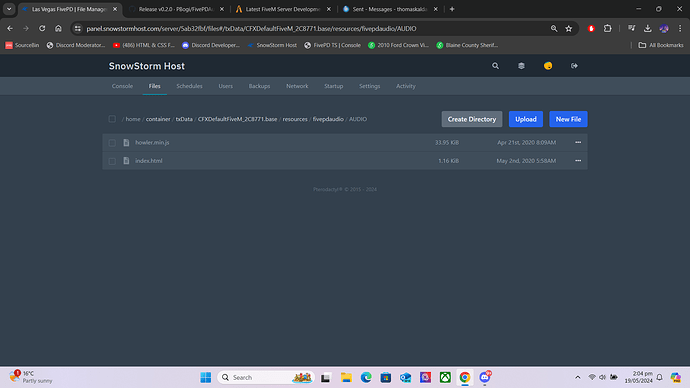Open the Extensions puzzle icon
Screen dimensions: 690x388
coord(608,29)
